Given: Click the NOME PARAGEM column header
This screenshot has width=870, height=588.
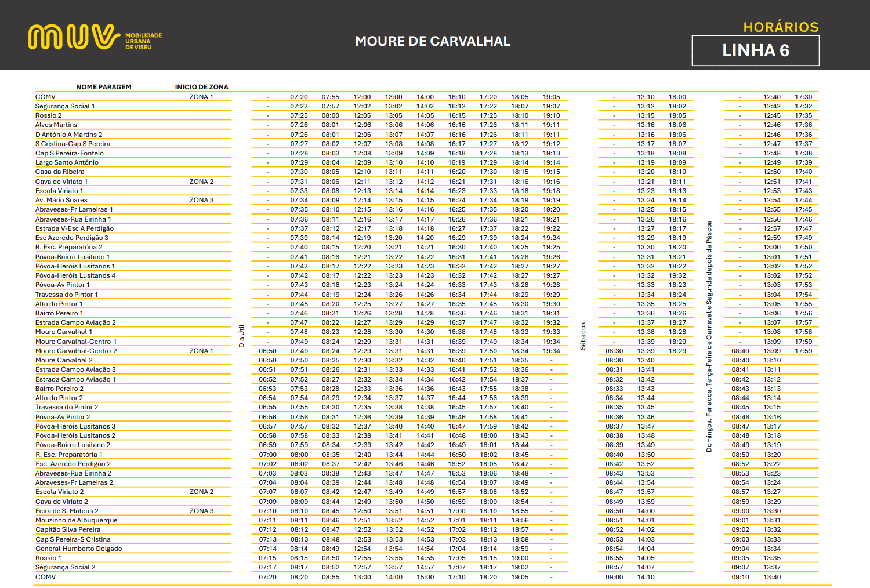Looking at the screenshot, I should (104, 87).
